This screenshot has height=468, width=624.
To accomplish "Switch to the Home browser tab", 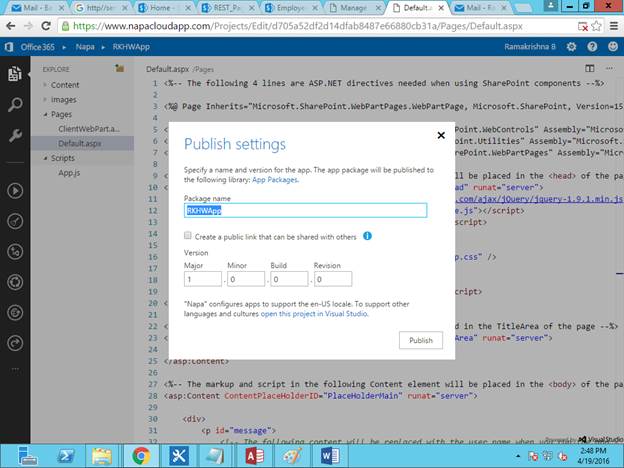I will (x=163, y=8).
